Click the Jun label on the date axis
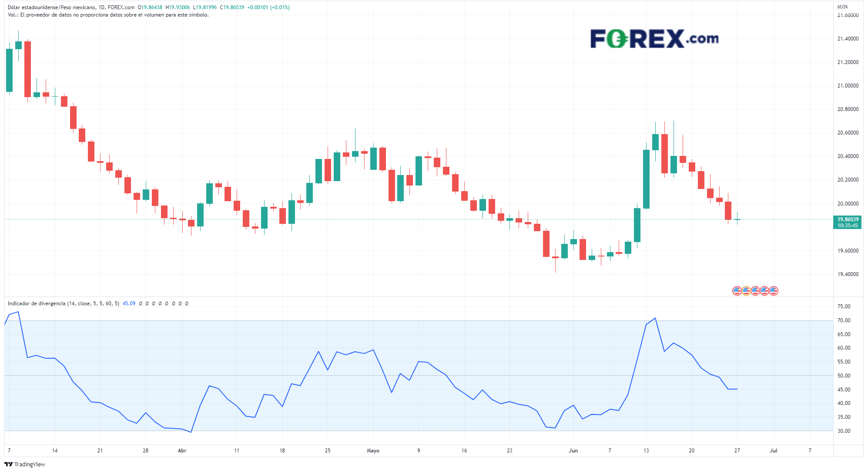The image size is (868, 472). 573,451
